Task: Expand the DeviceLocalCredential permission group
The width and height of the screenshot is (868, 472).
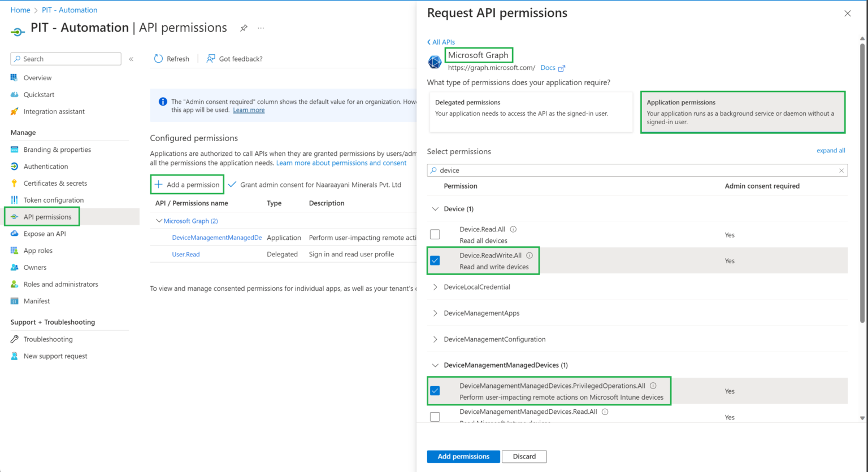Action: point(435,287)
